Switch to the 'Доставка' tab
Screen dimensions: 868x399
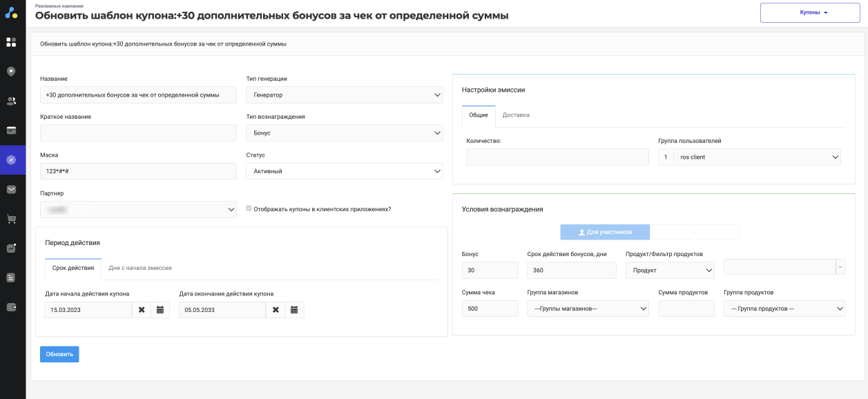point(516,115)
